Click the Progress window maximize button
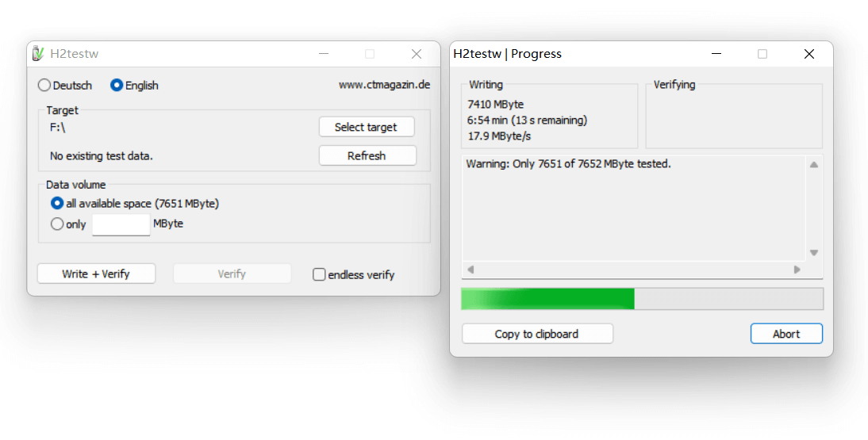The width and height of the screenshot is (868, 440). 762,54
